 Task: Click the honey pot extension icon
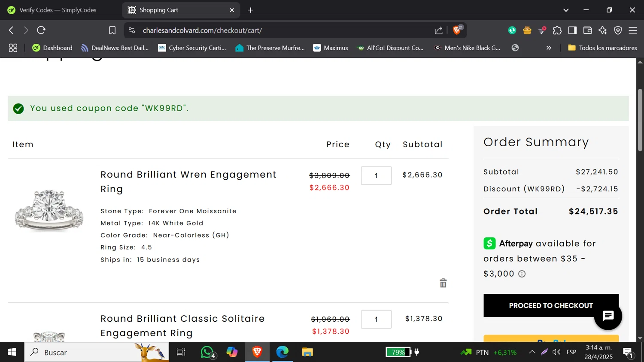click(x=527, y=30)
